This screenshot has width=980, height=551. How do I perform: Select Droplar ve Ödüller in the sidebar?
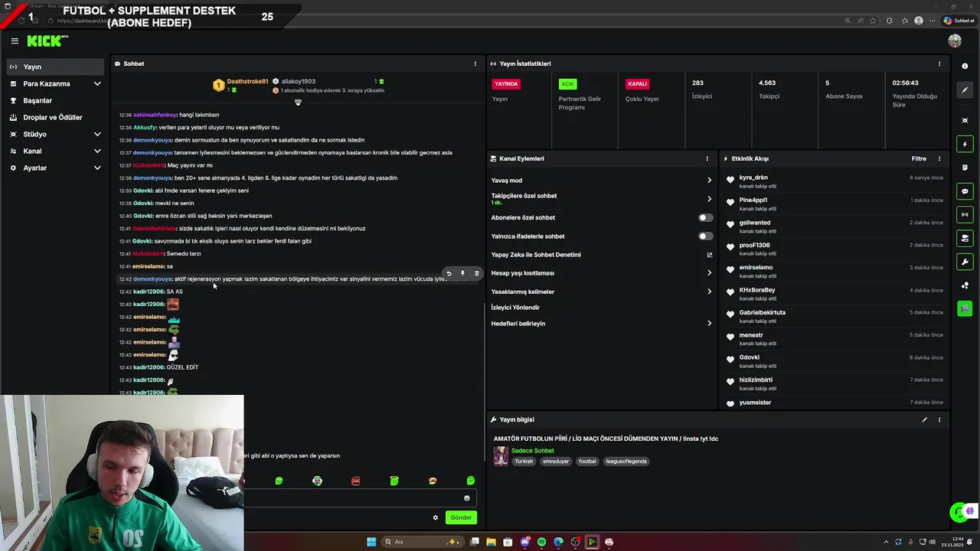54,117
